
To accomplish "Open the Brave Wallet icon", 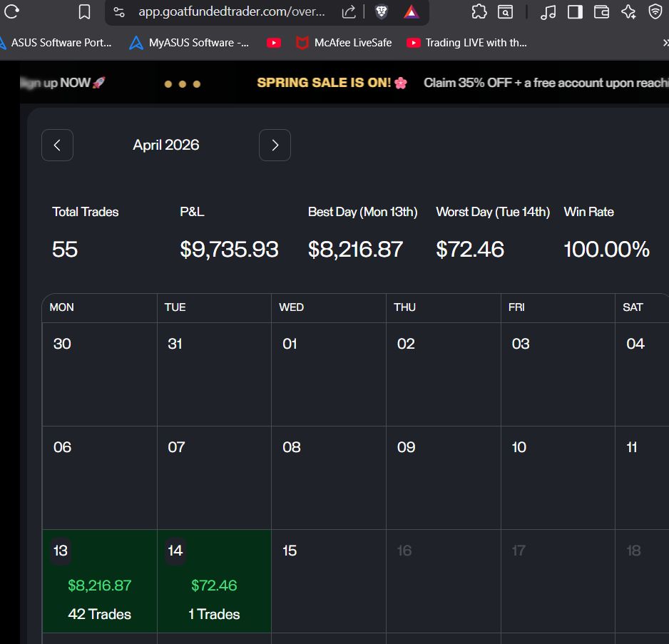I will coord(601,11).
